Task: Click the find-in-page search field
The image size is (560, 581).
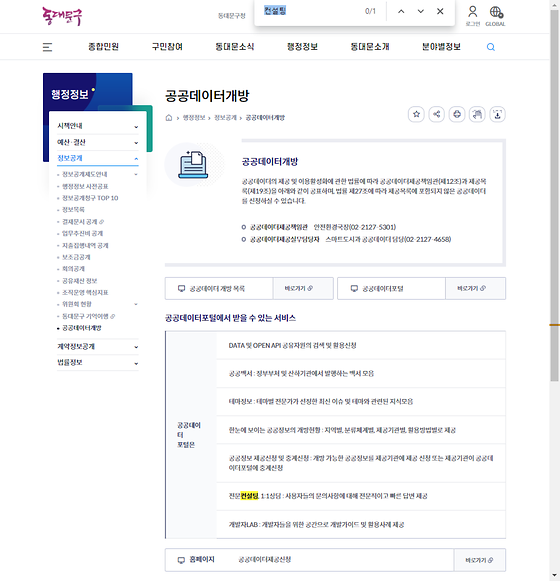Action: pyautogui.click(x=311, y=11)
